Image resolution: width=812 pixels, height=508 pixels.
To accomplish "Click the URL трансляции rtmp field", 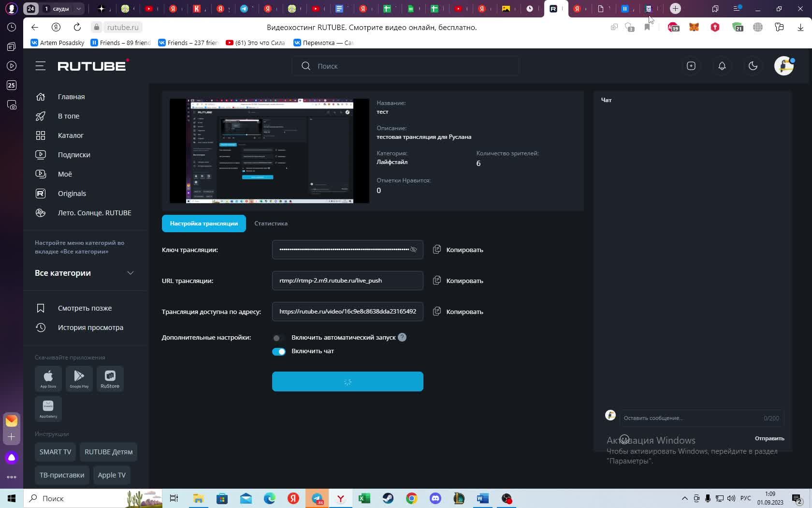I will (x=348, y=281).
